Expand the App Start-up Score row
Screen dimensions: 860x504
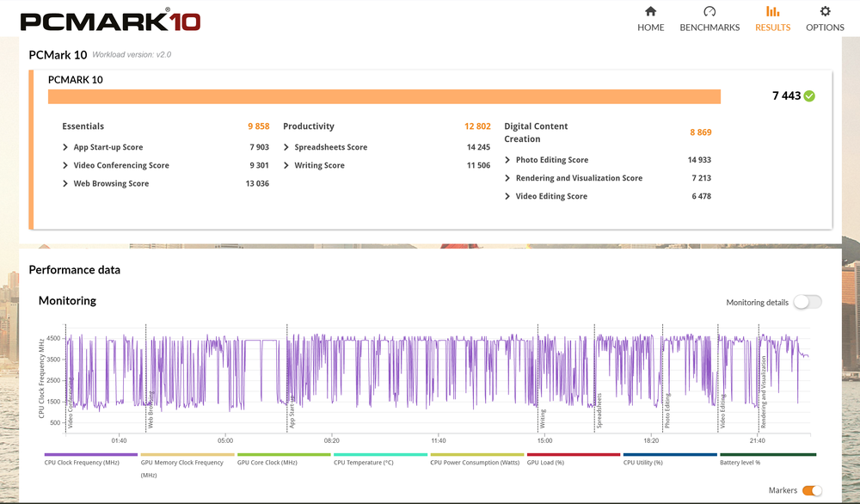point(166,147)
